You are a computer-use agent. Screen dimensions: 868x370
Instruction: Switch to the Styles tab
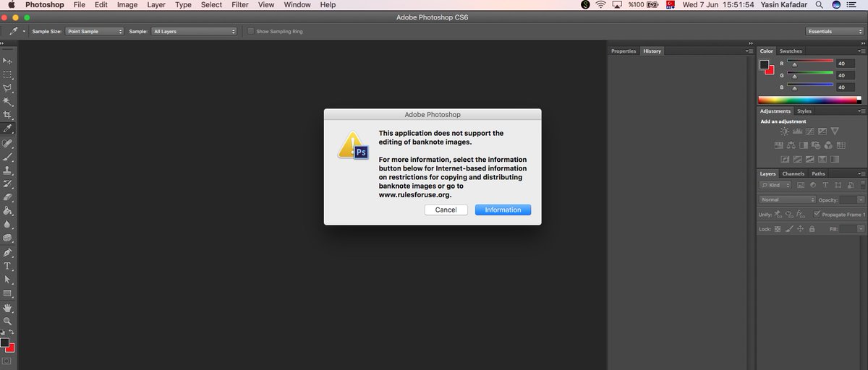pos(804,111)
